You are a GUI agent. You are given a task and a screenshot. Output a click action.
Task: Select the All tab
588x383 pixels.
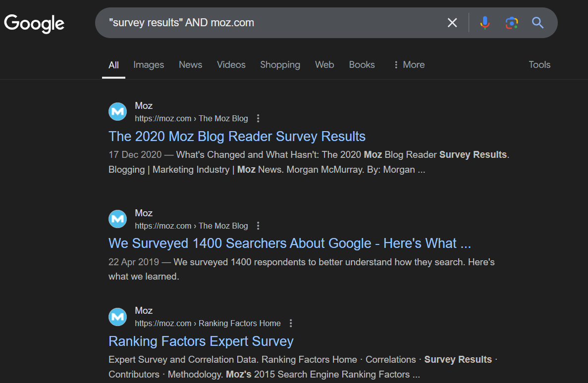click(113, 65)
